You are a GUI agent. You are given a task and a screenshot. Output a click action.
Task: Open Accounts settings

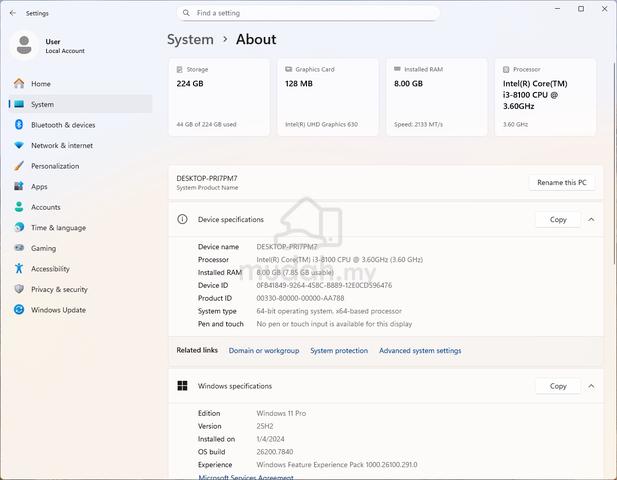pos(80,207)
